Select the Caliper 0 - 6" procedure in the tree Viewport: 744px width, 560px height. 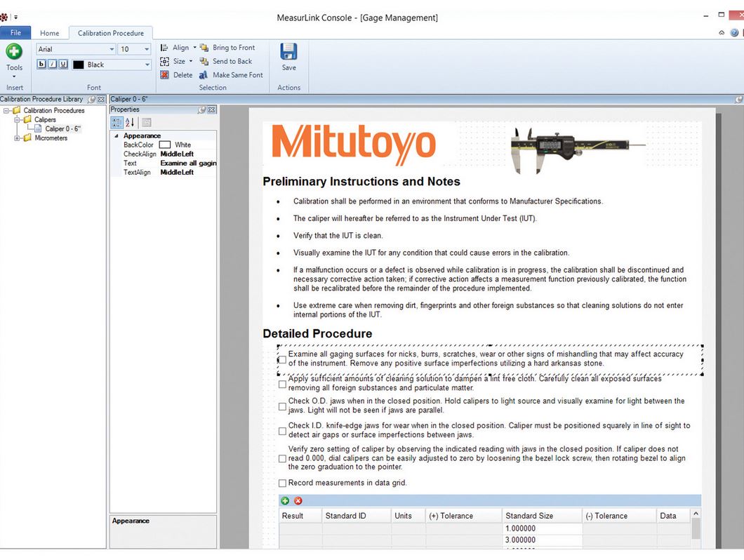click(x=61, y=128)
